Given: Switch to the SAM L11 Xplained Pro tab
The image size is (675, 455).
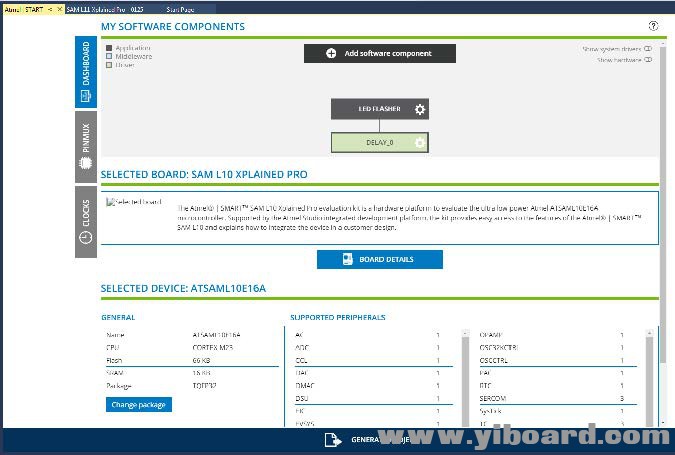Looking at the screenshot, I should (x=105, y=9).
